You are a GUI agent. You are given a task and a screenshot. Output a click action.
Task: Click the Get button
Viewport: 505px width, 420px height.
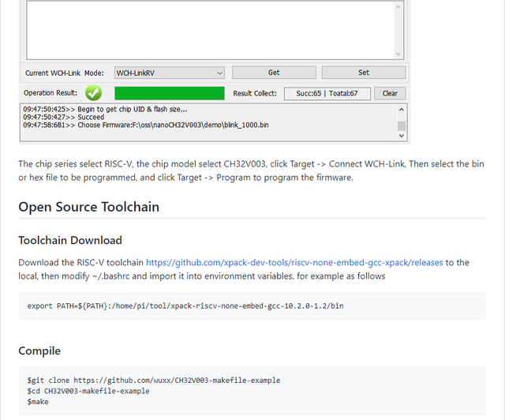tap(274, 73)
